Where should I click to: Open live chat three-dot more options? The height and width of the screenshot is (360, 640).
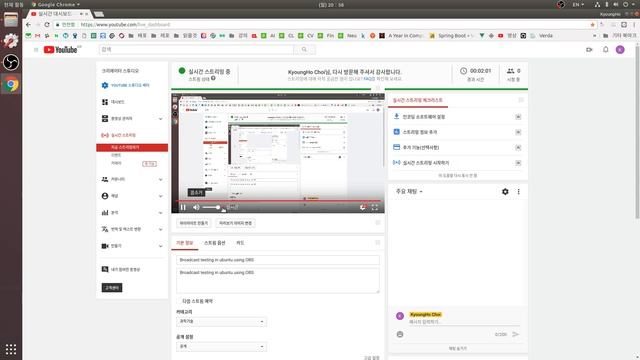coord(518,191)
